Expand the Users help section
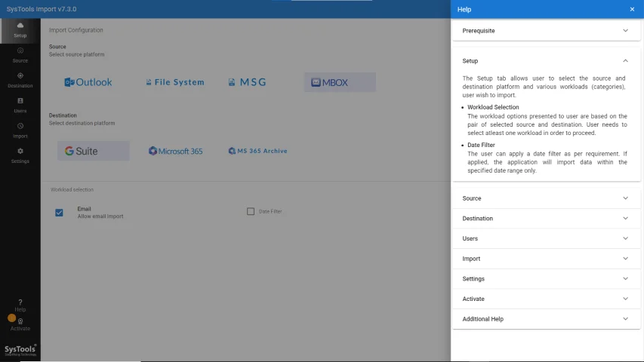The image size is (644, 362). pyautogui.click(x=546, y=238)
